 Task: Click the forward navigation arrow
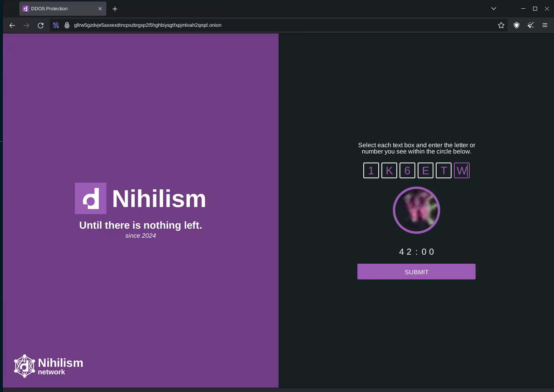26,25
